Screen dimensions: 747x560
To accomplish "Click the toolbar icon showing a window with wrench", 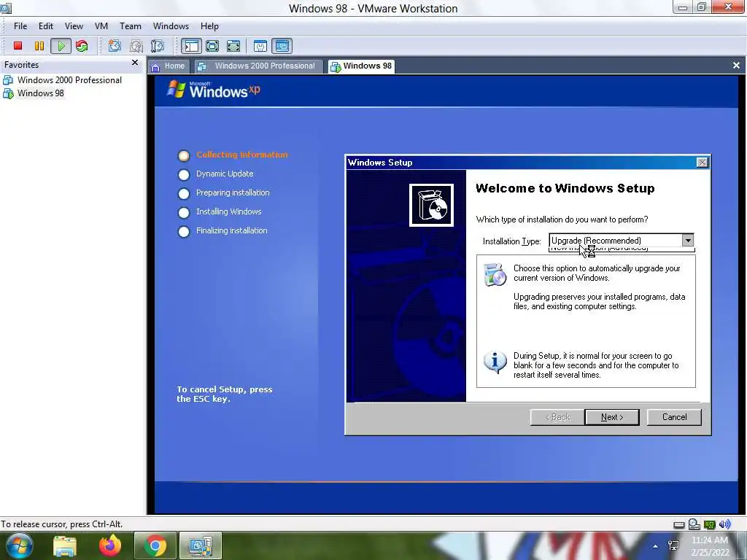I will [x=260, y=46].
